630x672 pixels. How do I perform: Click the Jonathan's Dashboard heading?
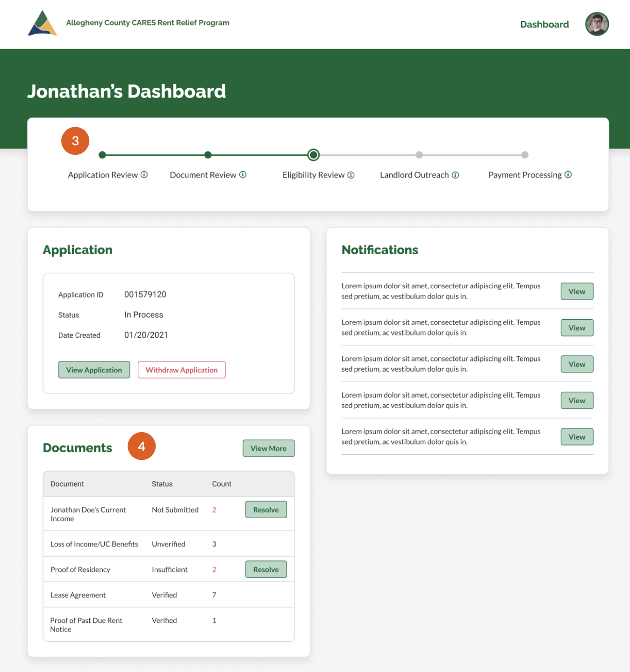click(127, 91)
